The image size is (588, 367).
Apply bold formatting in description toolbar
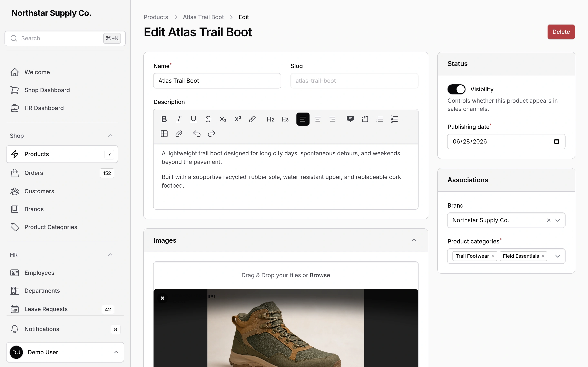point(164,119)
